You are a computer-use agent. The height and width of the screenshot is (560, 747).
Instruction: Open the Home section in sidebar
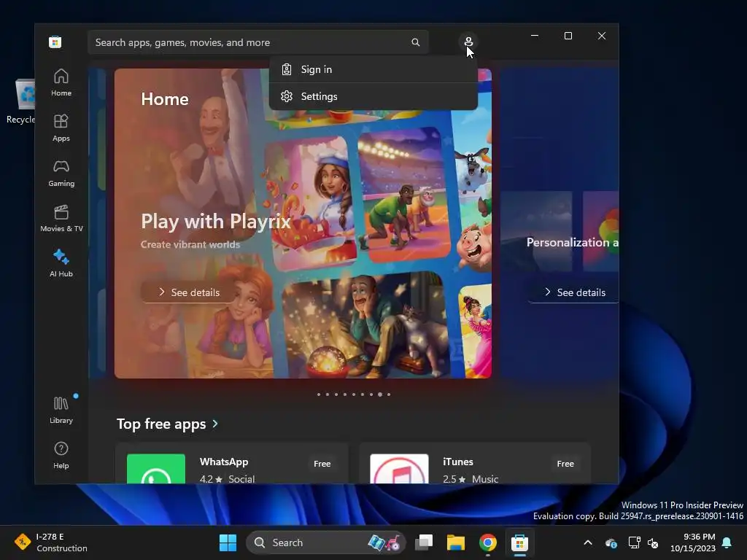tap(61, 82)
